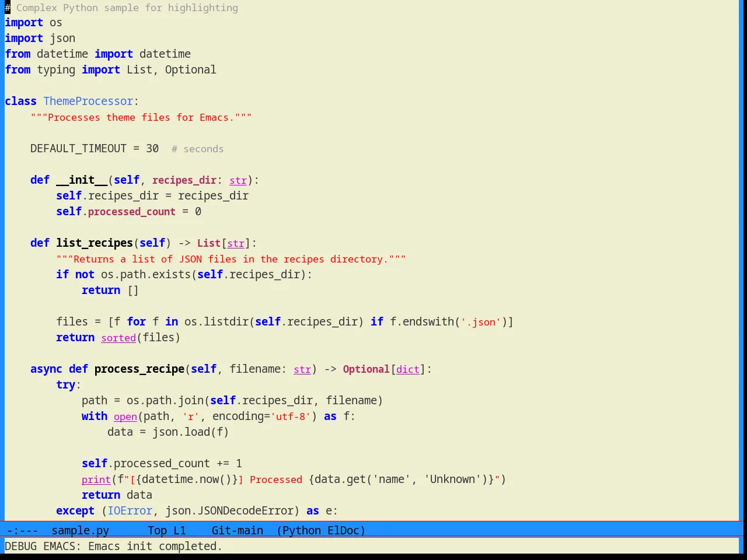
Task: Click the 'if not' condition line
Action: tap(184, 274)
